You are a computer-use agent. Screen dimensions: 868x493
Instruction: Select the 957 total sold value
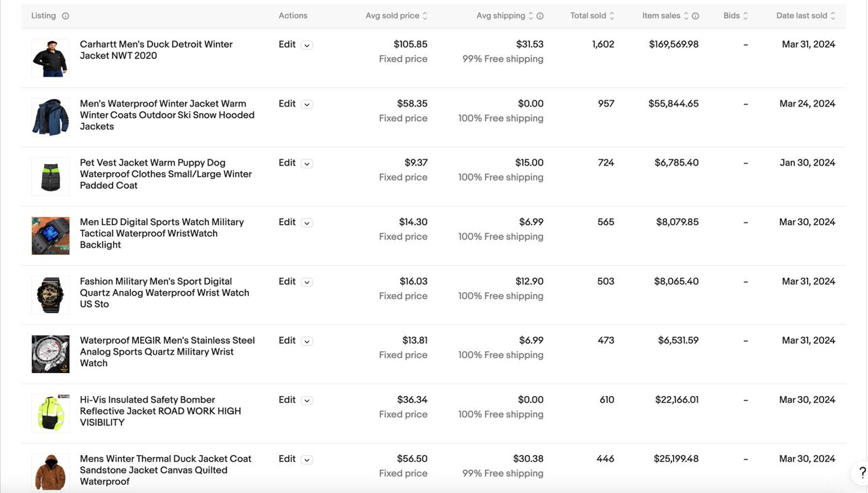point(606,104)
